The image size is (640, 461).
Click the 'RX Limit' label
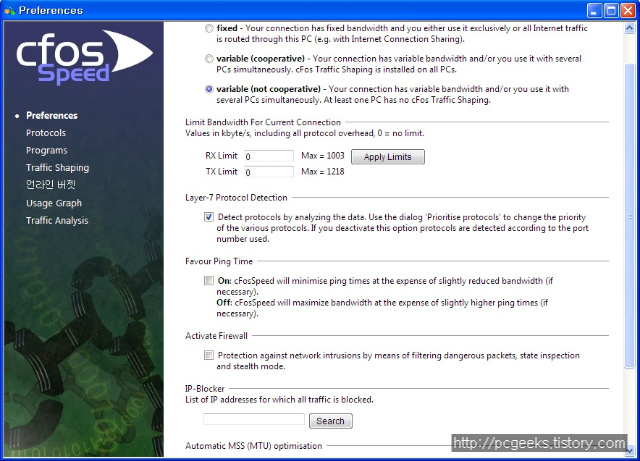click(x=221, y=156)
